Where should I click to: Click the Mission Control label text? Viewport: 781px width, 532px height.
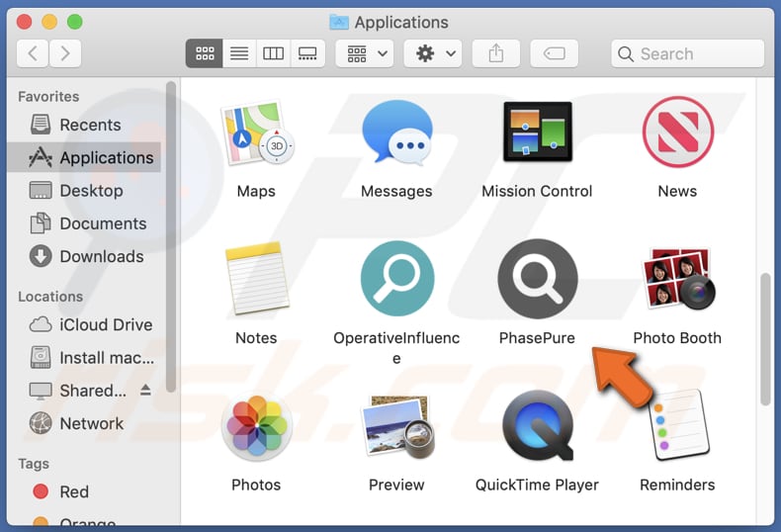(537, 191)
